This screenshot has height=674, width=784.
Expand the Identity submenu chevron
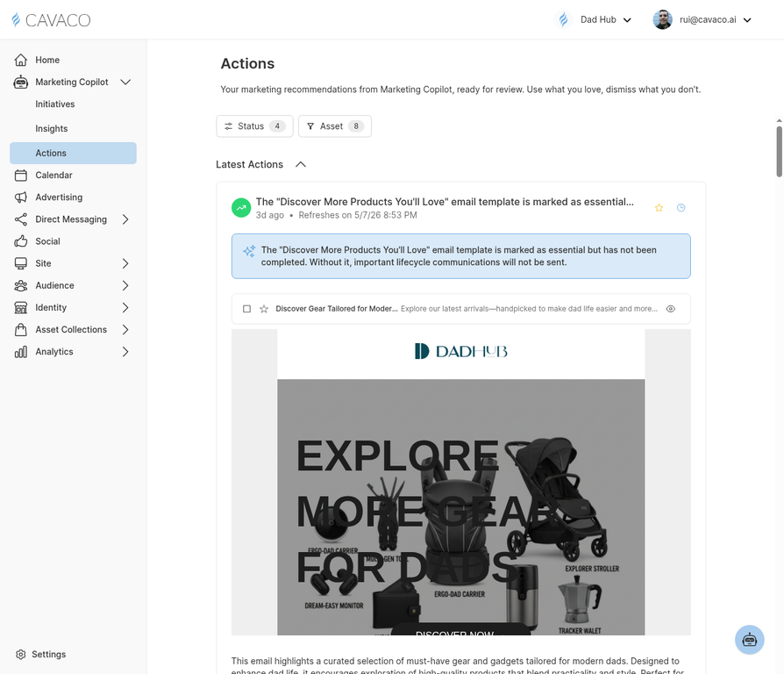[125, 307]
